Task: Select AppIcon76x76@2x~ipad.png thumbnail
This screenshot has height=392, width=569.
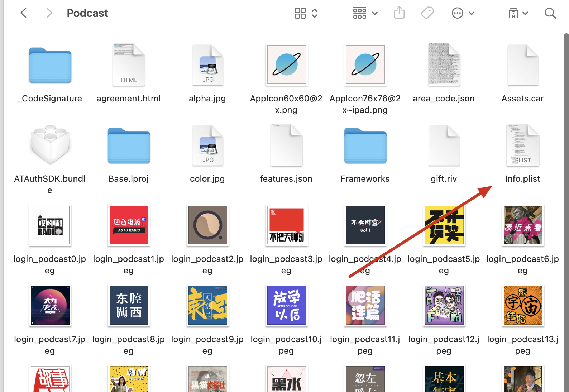Action: 365,64
